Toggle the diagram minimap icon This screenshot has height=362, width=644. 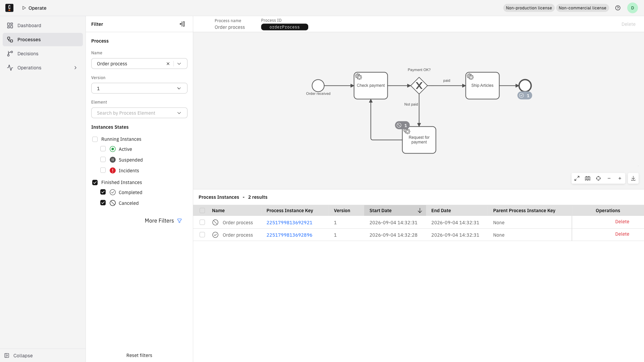pos(588,178)
